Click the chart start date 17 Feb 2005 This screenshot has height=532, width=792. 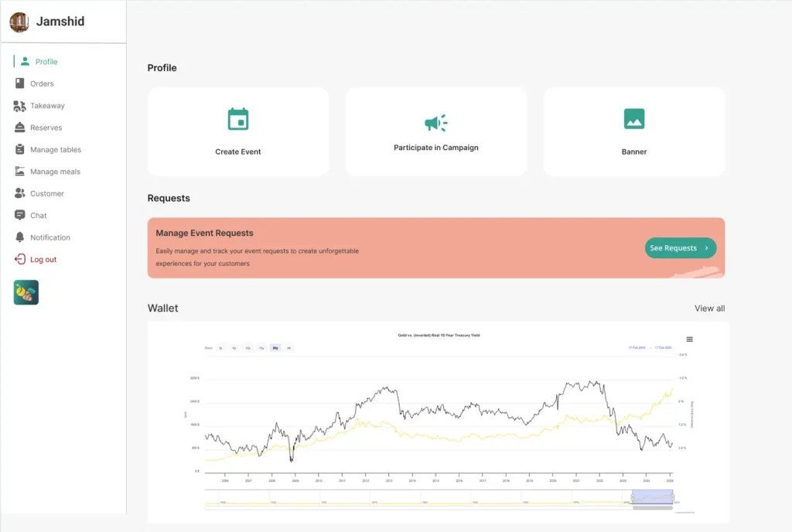point(637,347)
